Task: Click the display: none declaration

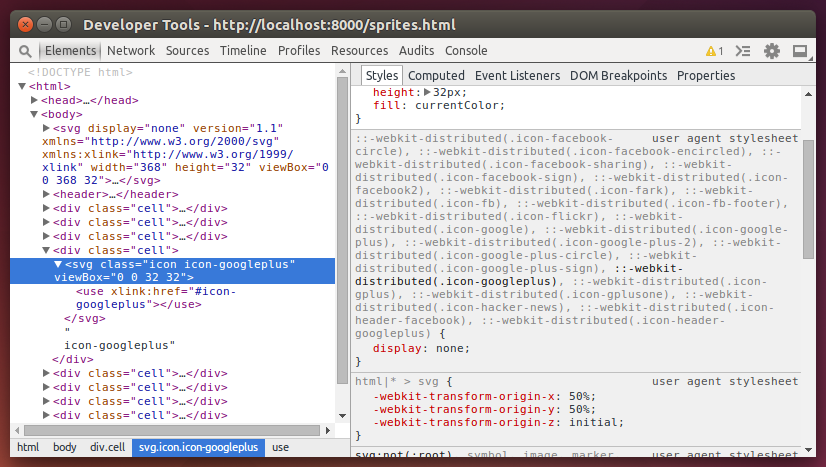Action: point(421,348)
